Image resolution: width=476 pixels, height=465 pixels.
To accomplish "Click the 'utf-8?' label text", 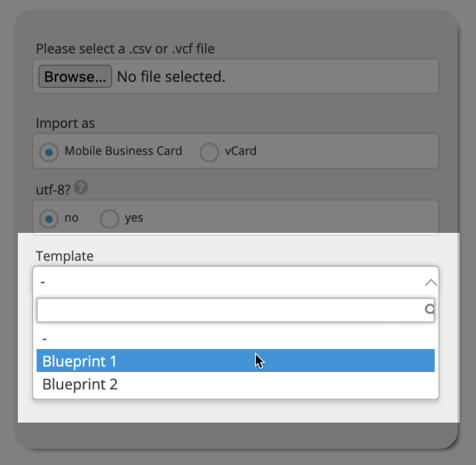I will tap(52, 190).
